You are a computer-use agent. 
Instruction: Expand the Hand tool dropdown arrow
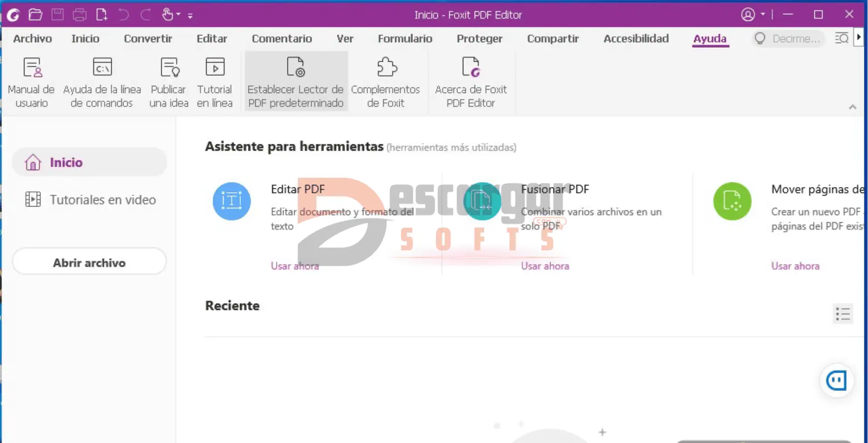(179, 15)
